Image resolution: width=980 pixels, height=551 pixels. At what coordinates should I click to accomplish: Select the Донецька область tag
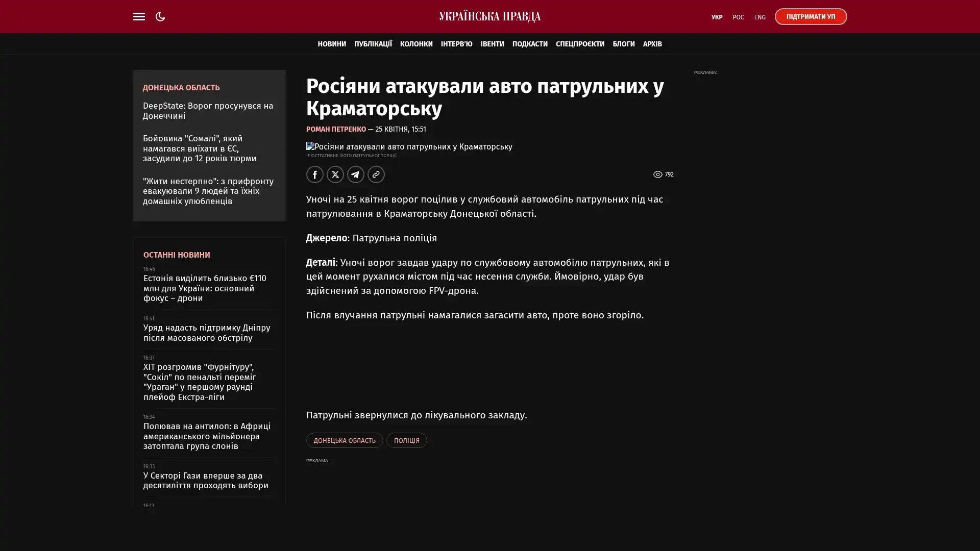tap(345, 440)
